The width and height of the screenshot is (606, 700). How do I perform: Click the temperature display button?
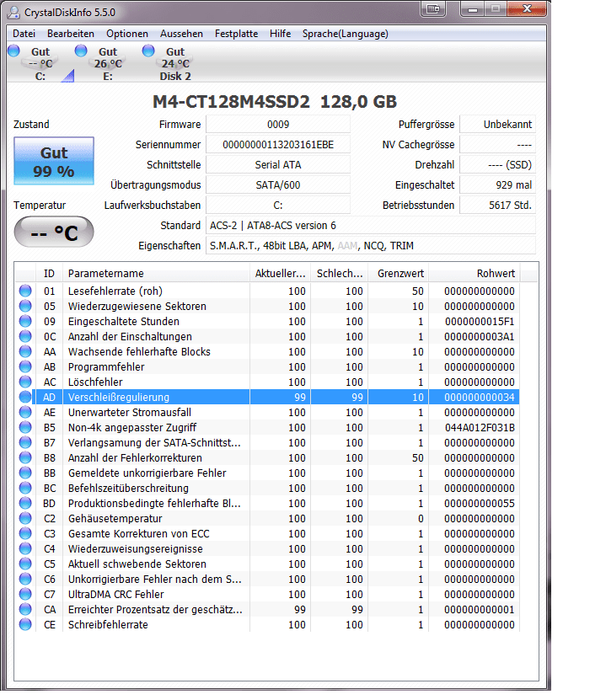[54, 232]
